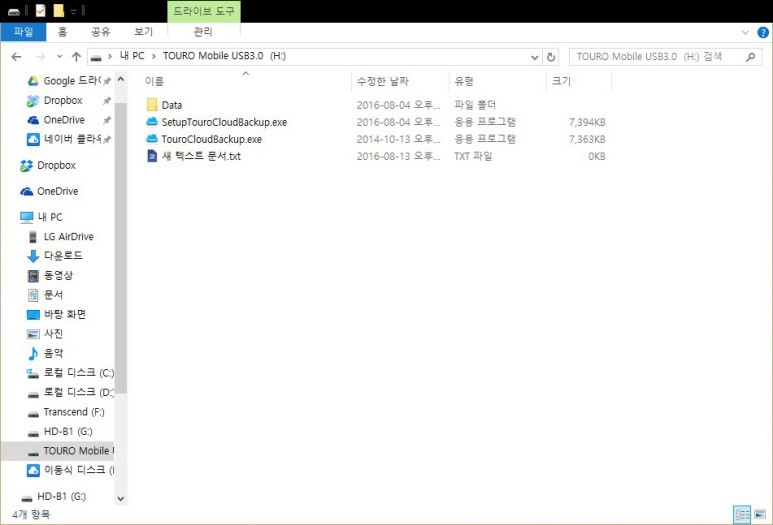Image resolution: width=773 pixels, height=525 pixels.
Task: Expand the address bar history dropdown
Action: [534, 57]
